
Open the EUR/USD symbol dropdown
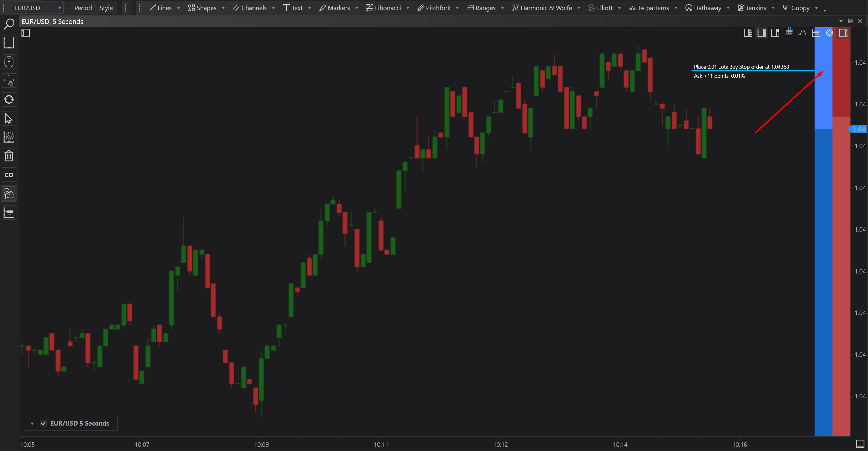pyautogui.click(x=60, y=8)
